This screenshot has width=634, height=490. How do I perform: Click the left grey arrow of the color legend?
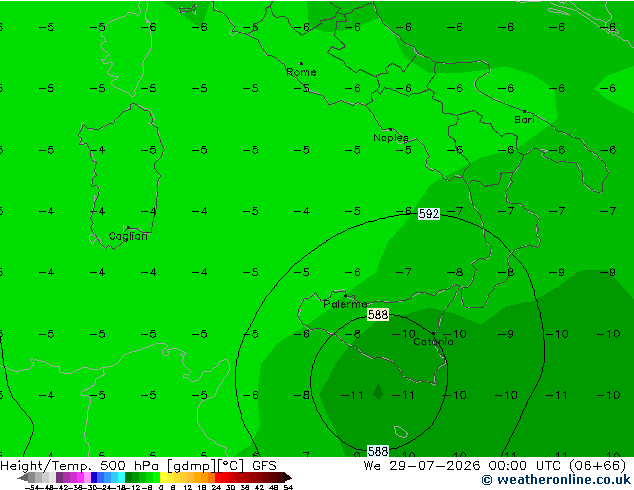(x=22, y=477)
